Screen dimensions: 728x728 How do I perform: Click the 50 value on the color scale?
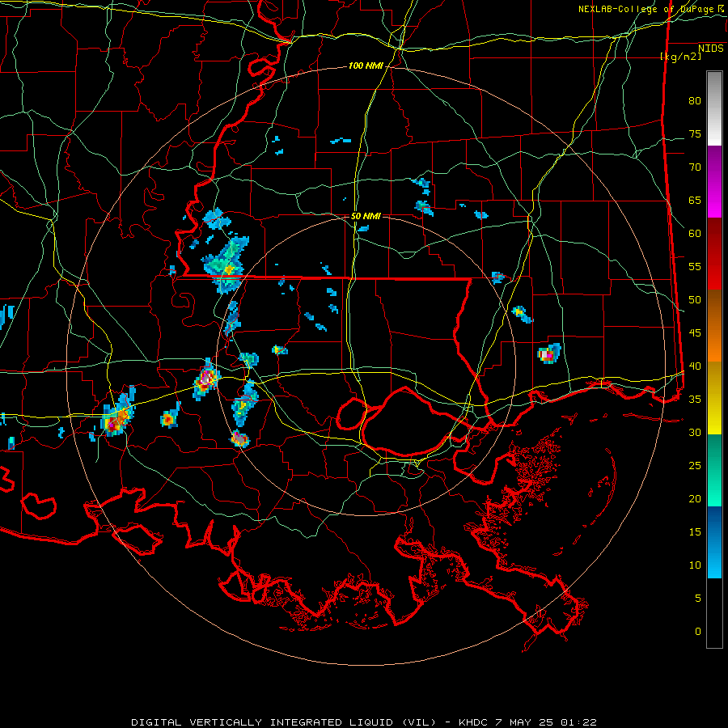tap(695, 300)
